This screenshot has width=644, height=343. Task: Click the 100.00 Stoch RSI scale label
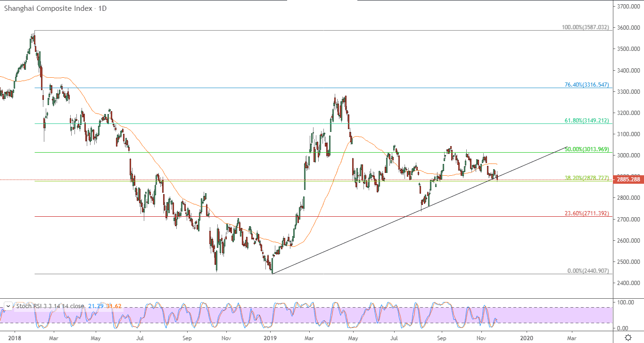pos(625,302)
